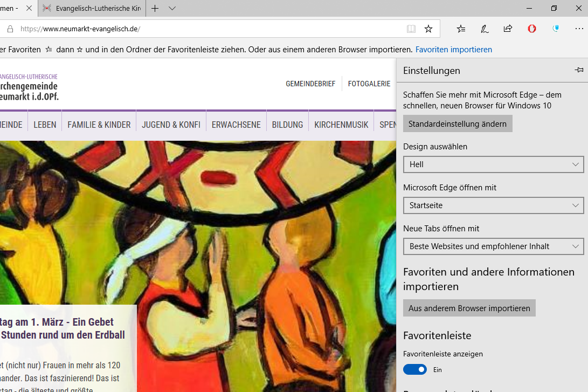Open the Microsoft Edge öffnen mit dropdown
The image size is (588, 392).
[494, 205]
